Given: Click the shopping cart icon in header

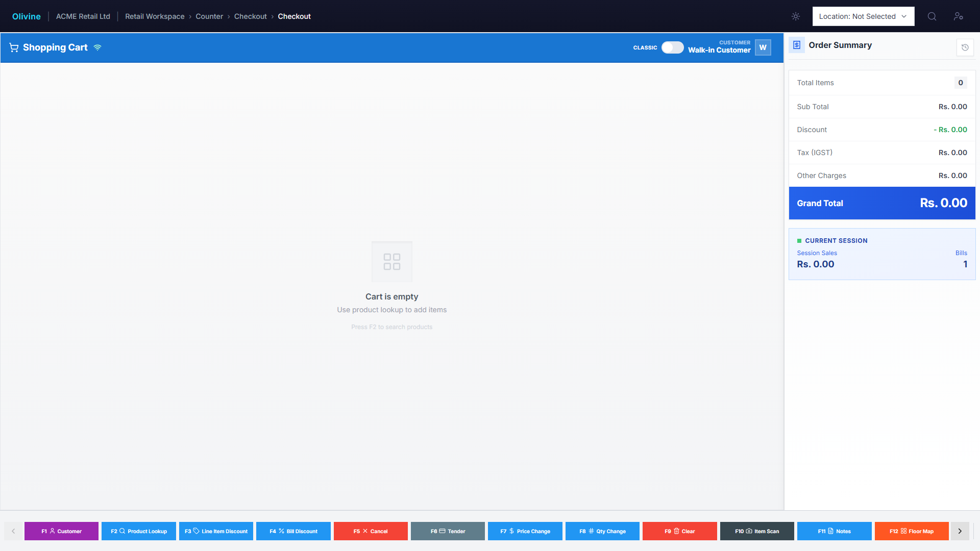Looking at the screenshot, I should point(14,47).
